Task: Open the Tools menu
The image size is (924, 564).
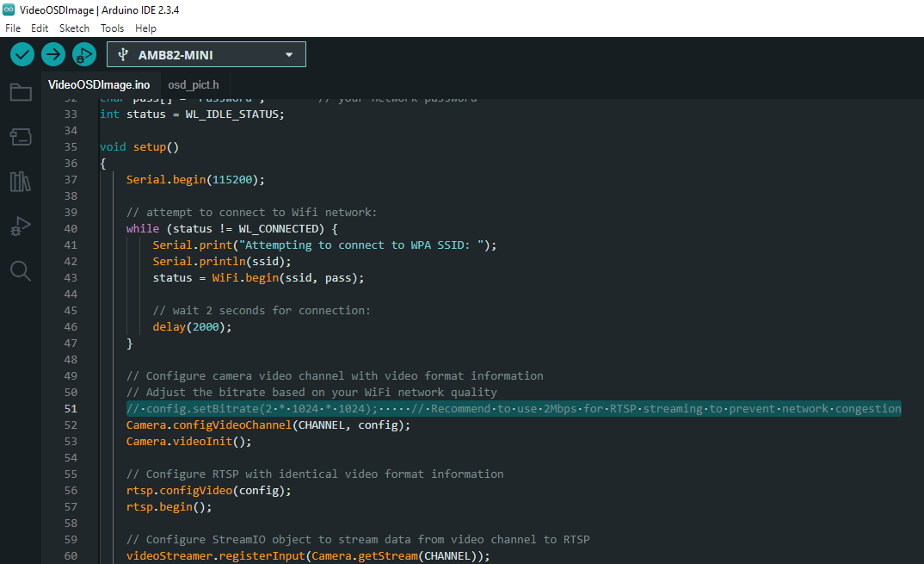Action: tap(112, 28)
